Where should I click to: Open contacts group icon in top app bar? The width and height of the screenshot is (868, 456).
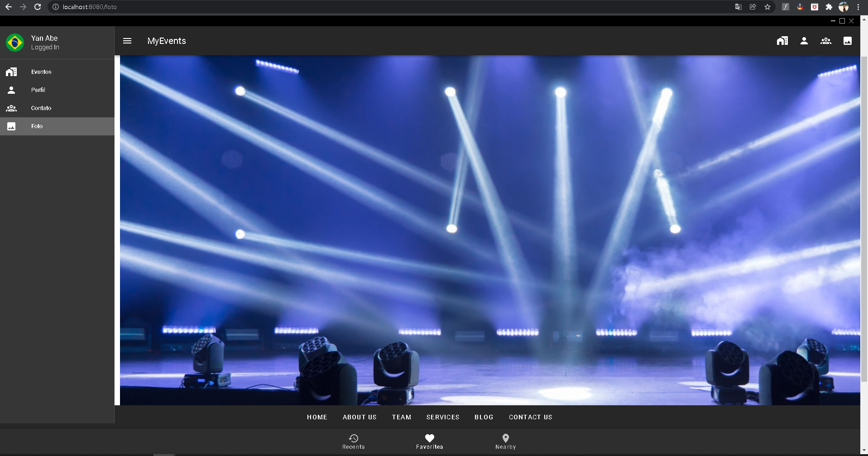pyautogui.click(x=826, y=41)
